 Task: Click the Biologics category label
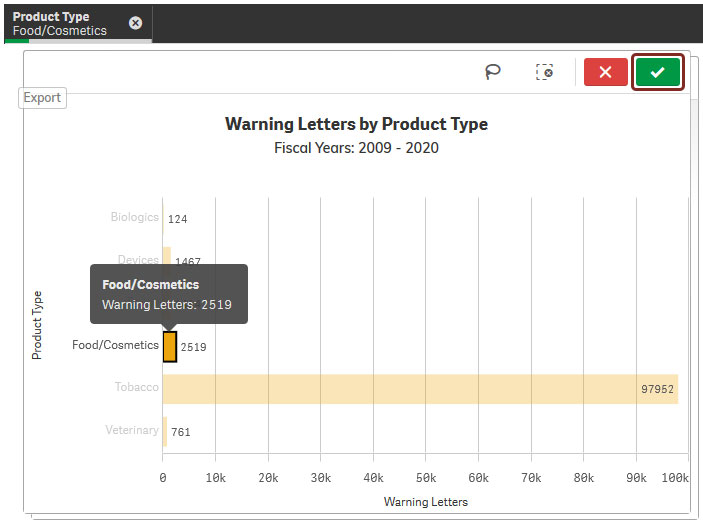point(134,217)
